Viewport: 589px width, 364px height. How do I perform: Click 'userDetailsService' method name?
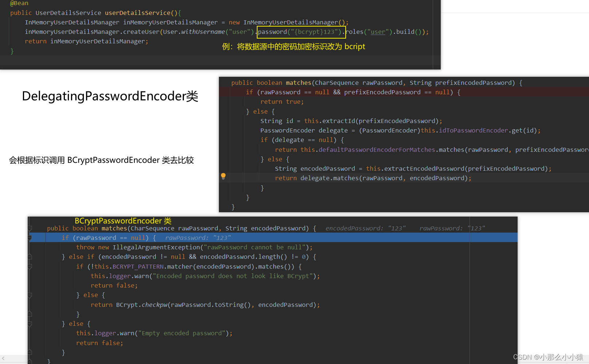tap(138, 13)
